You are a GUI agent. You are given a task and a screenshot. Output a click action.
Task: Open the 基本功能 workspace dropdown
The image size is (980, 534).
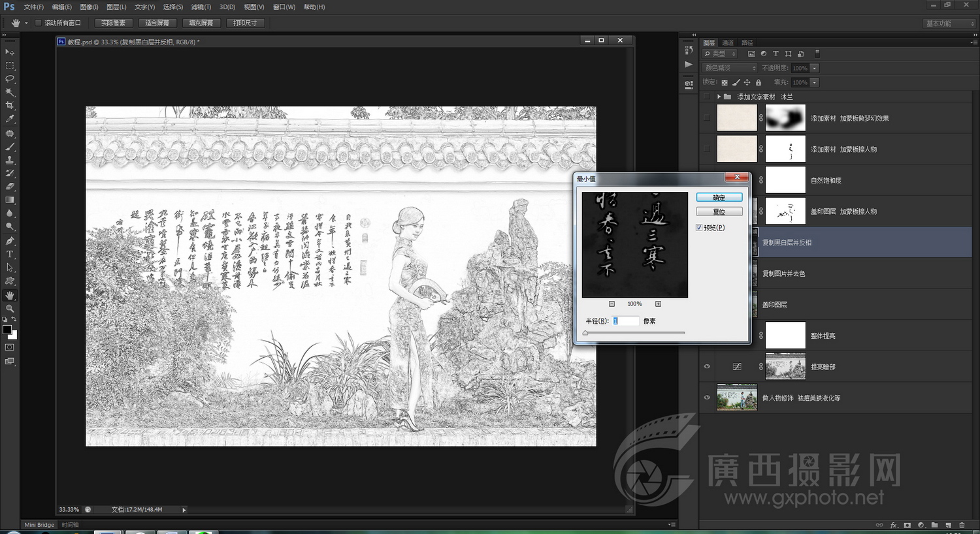pyautogui.click(x=949, y=24)
